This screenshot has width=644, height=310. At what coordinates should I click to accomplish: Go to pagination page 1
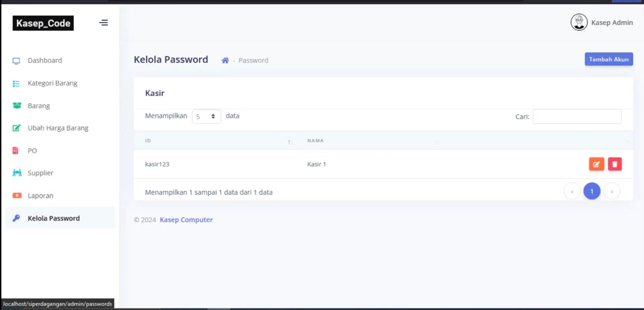coord(592,191)
